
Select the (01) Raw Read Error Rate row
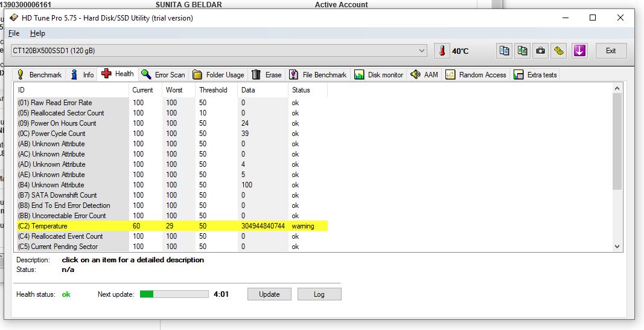(x=171, y=103)
